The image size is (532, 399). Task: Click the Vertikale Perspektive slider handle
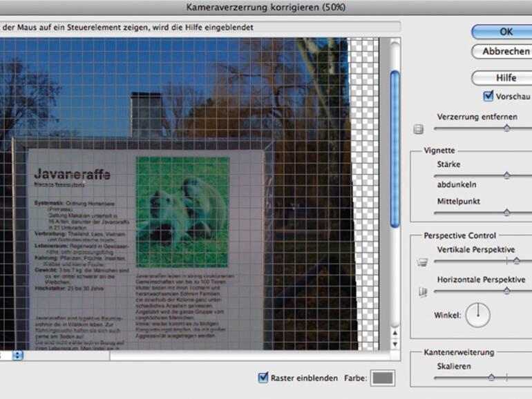(x=516, y=260)
